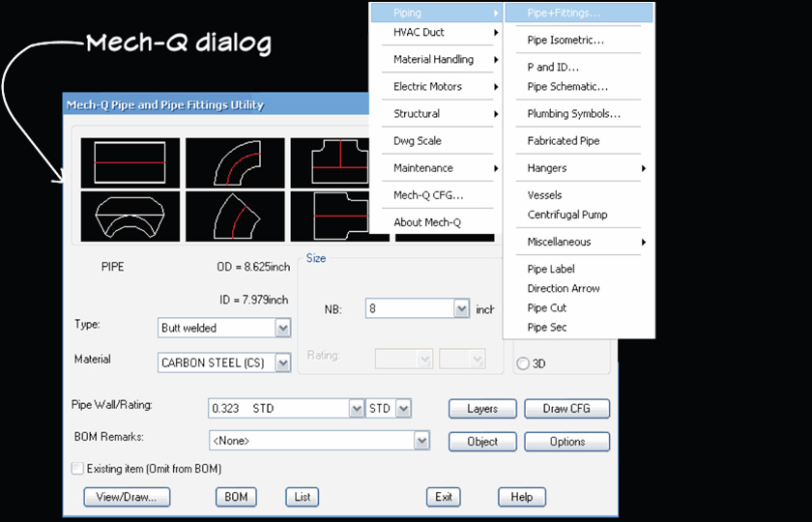Select Centrifugal Pump menu entry
The width and height of the screenshot is (812, 522).
coord(579,215)
